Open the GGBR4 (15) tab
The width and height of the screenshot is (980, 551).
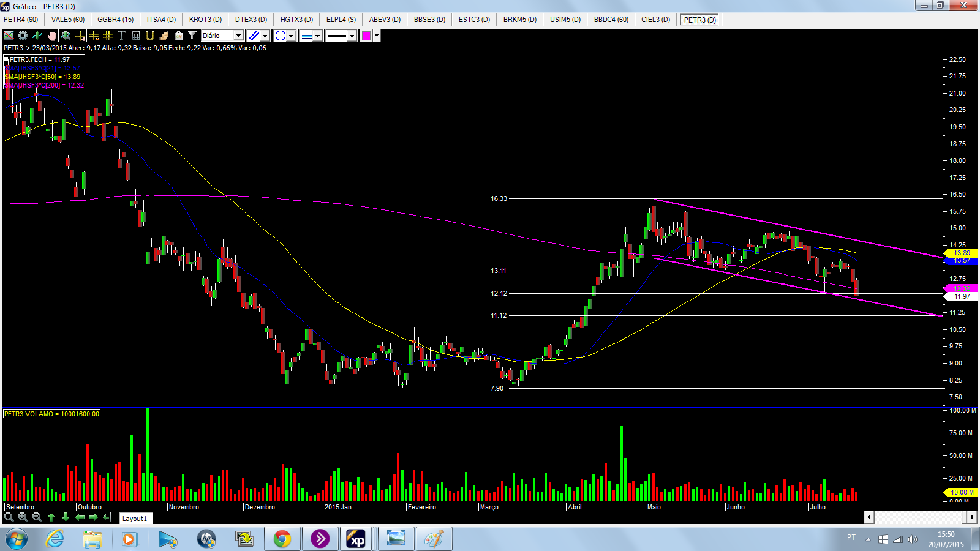(x=115, y=20)
